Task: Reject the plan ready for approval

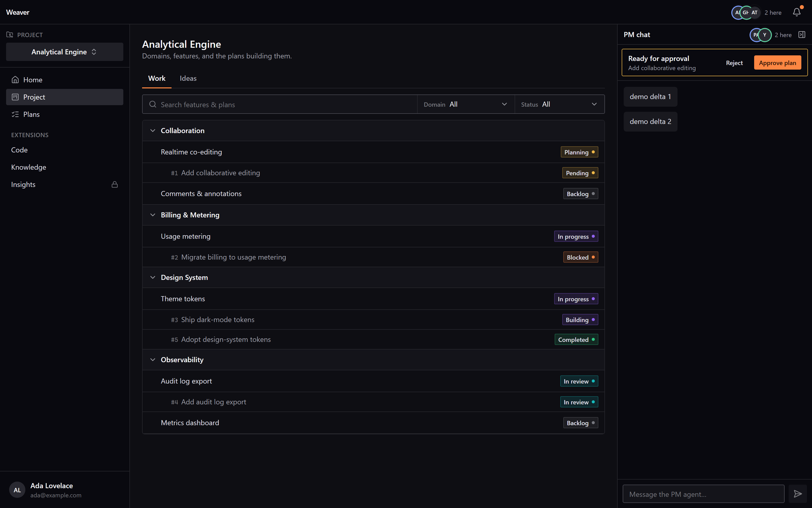Action: pyautogui.click(x=734, y=63)
